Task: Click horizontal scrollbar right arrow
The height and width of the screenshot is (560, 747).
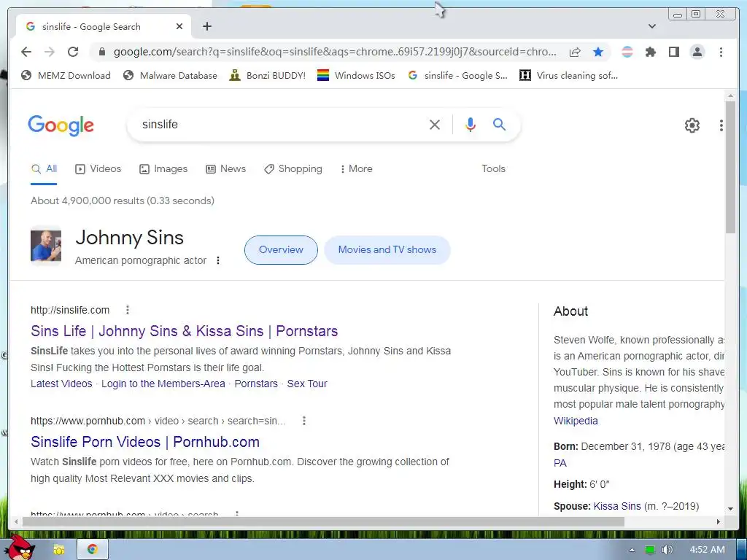Action: point(719,522)
